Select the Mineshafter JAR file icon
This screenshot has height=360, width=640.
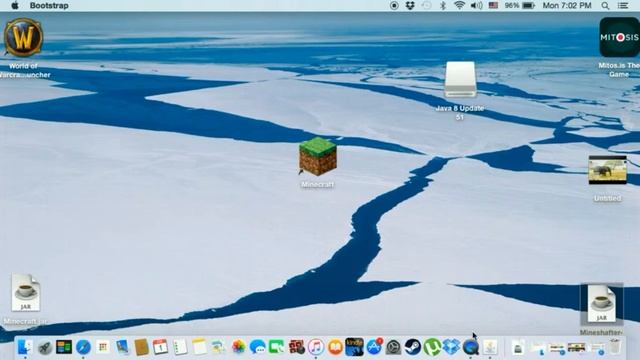[601, 304]
